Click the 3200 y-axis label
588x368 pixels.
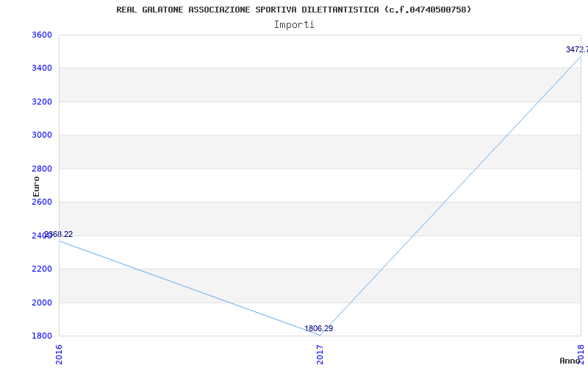pyautogui.click(x=41, y=102)
